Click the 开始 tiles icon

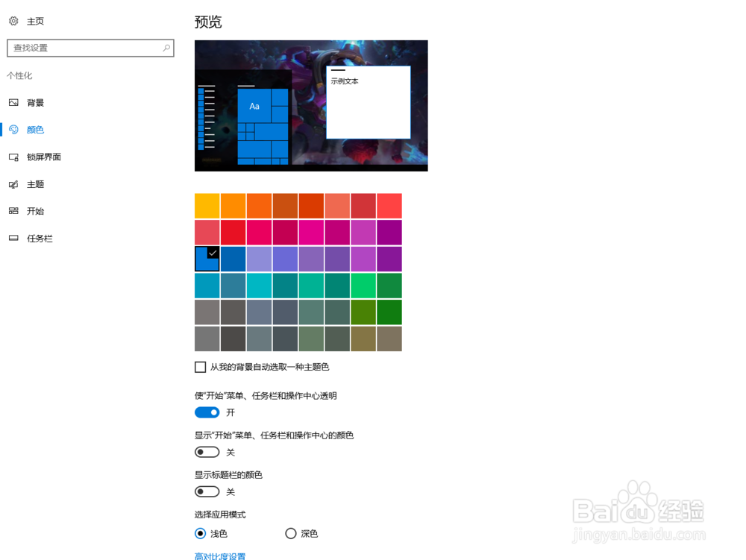pos(13,210)
